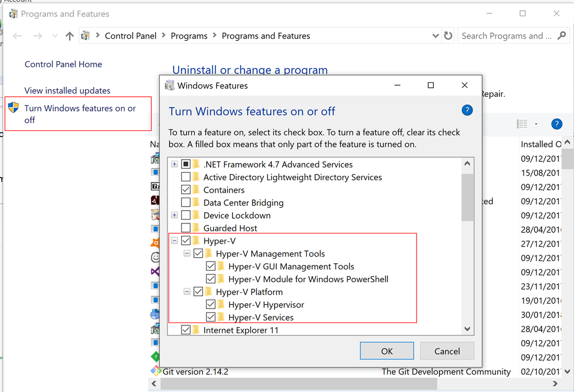574x392 pixels.
Task: Open the view options dropdown arrow
Action: 536,124
